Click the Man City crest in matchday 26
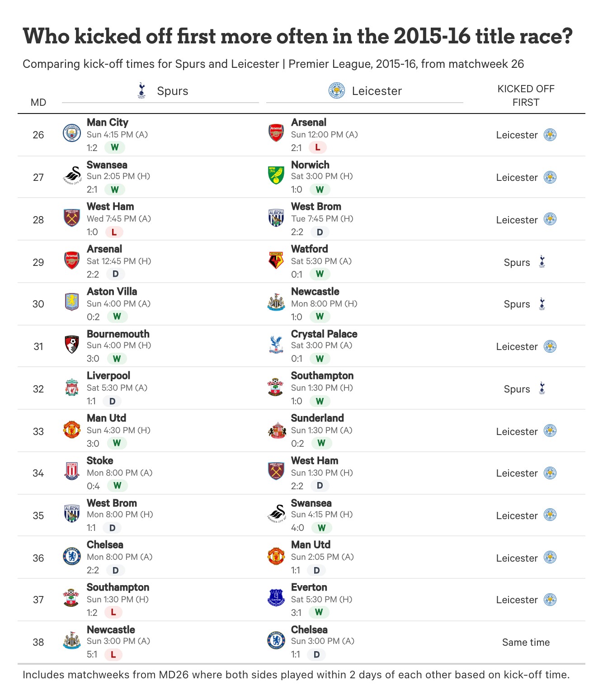 pyautogui.click(x=72, y=133)
